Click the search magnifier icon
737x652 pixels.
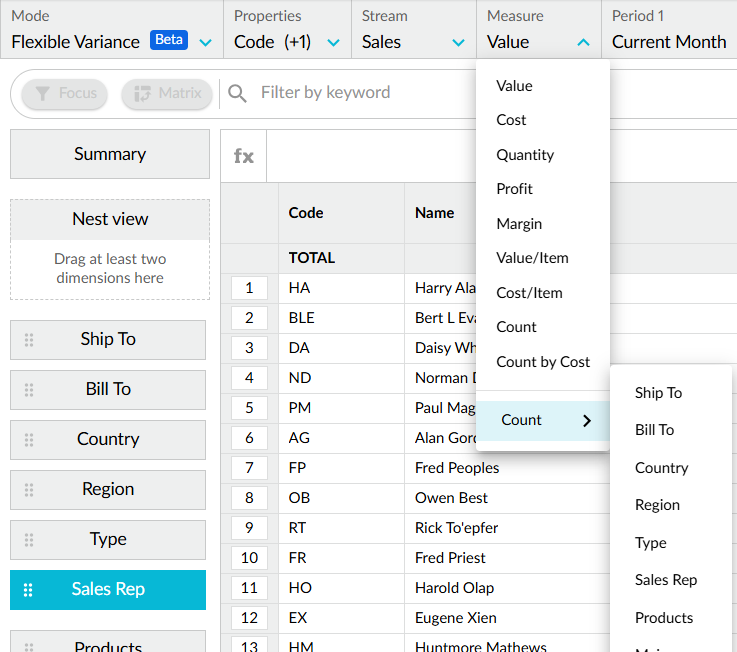point(237,93)
